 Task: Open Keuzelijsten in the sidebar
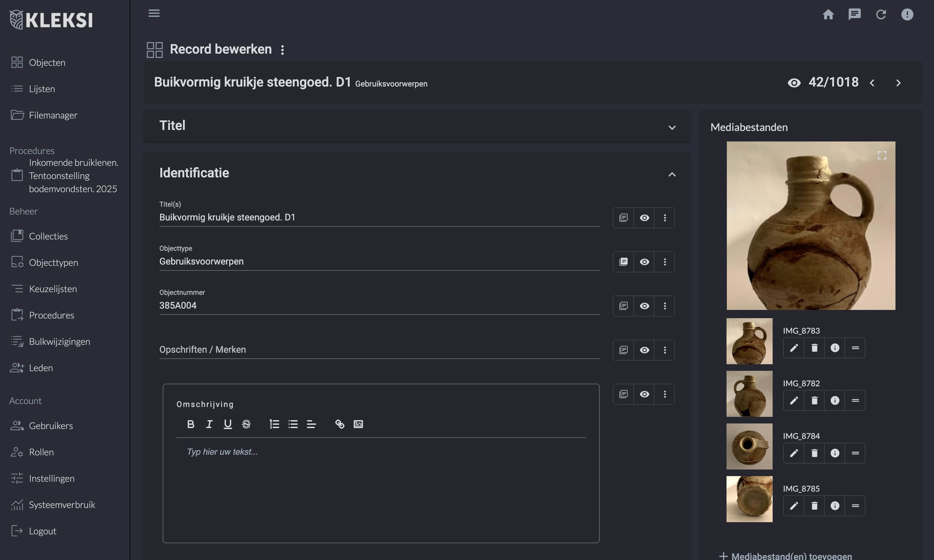(x=53, y=289)
